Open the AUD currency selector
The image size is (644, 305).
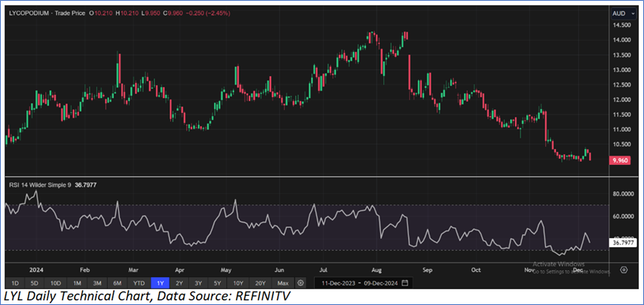coord(622,14)
